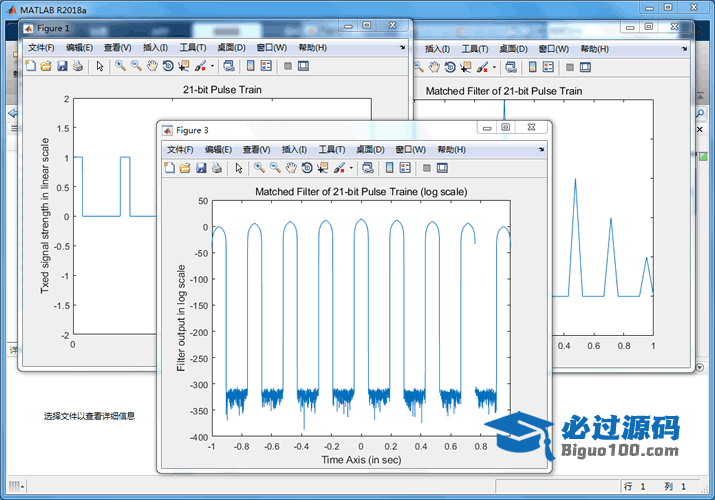This screenshot has width=715, height=500.
Task: Open file icon in Figure 1 toolbar
Action: pos(46,66)
